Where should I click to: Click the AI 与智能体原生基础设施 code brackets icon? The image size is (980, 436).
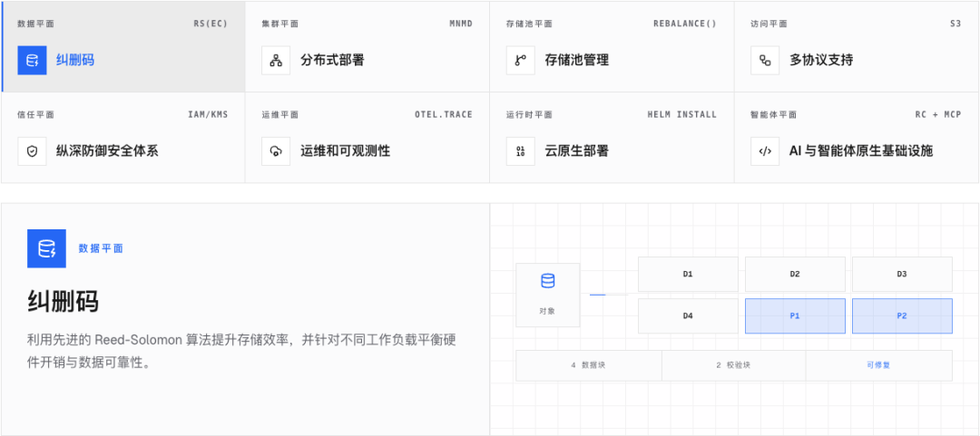(764, 151)
